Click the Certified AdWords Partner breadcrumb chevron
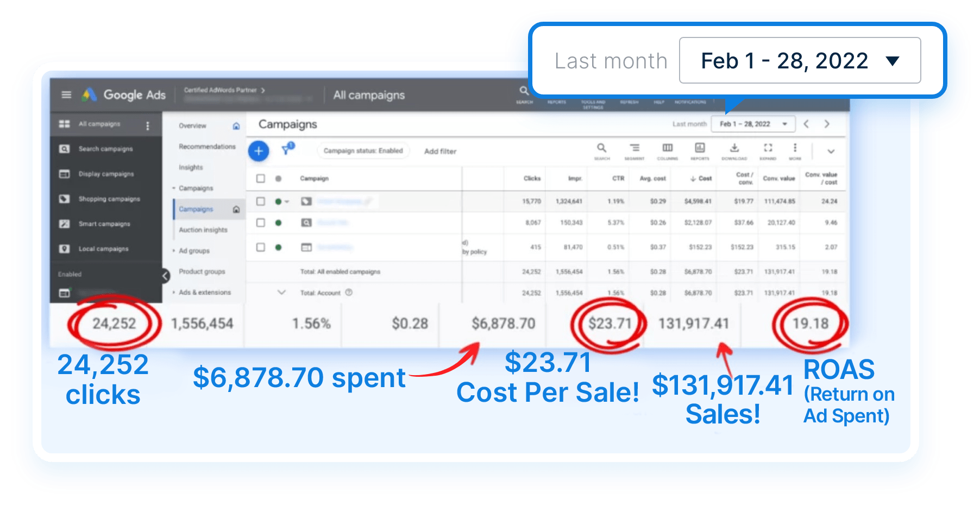 [263, 90]
